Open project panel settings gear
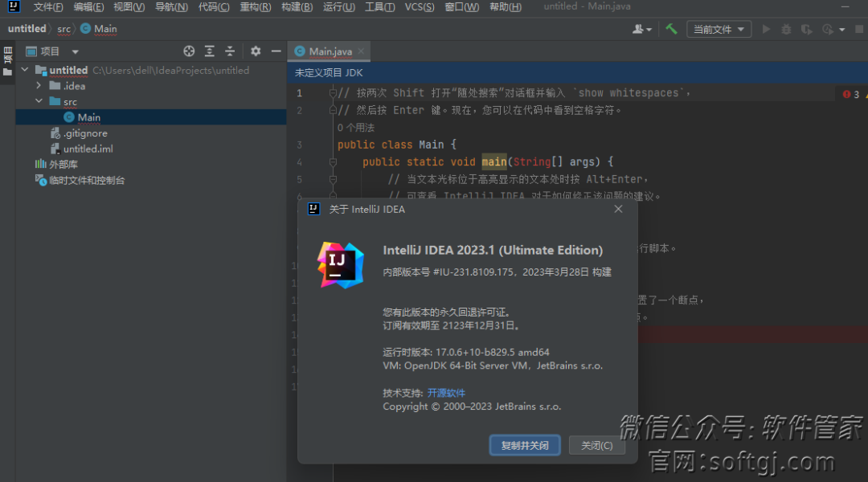The height and width of the screenshot is (482, 868). [x=256, y=51]
